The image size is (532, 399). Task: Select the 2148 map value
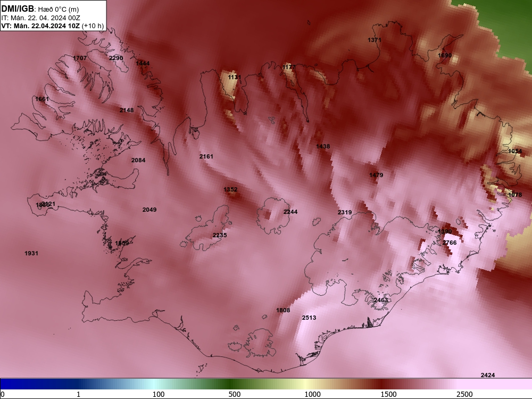click(127, 110)
